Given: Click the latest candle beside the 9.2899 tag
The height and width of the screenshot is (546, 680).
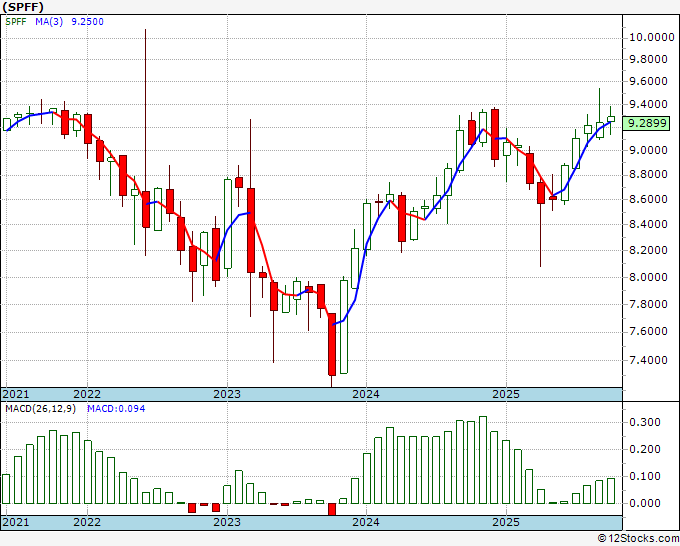Looking at the screenshot, I should pyautogui.click(x=611, y=119).
